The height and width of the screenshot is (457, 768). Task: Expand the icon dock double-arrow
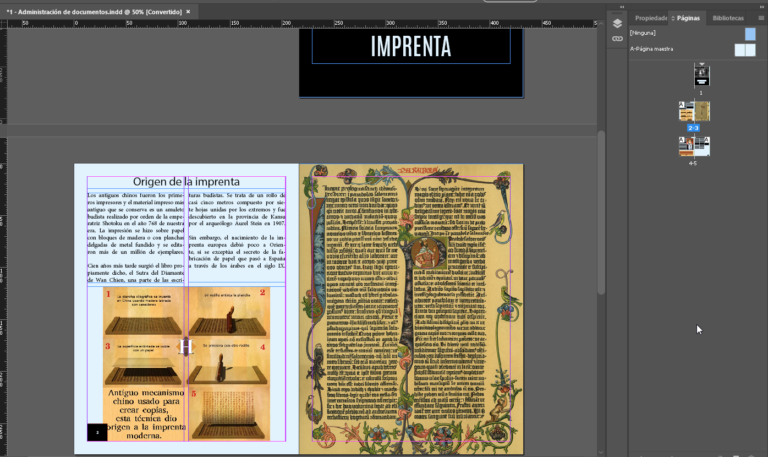coord(622,7)
